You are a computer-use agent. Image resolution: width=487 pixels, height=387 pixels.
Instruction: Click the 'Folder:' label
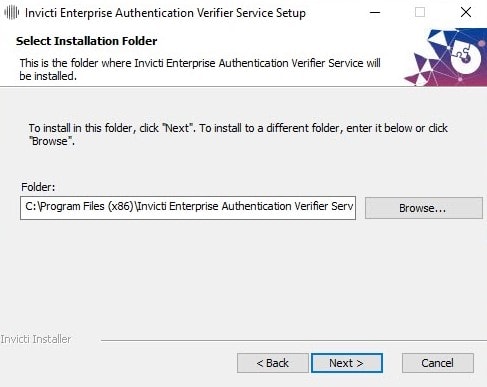38,187
